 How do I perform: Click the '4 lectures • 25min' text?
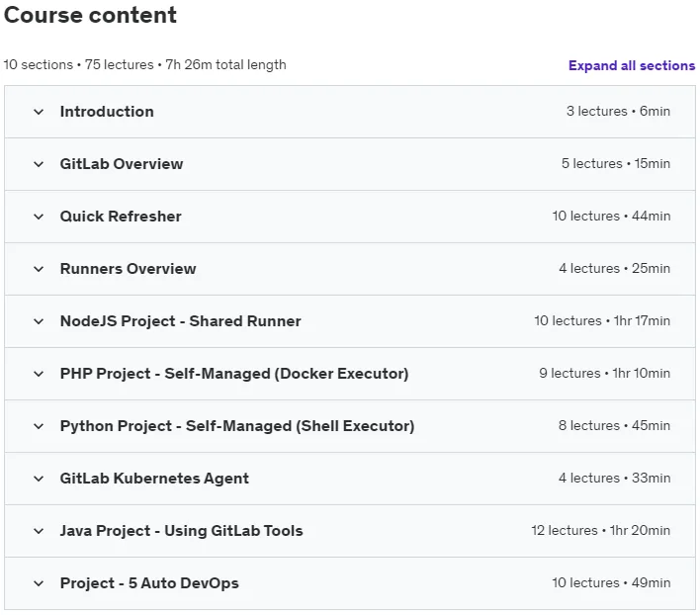[x=614, y=269]
